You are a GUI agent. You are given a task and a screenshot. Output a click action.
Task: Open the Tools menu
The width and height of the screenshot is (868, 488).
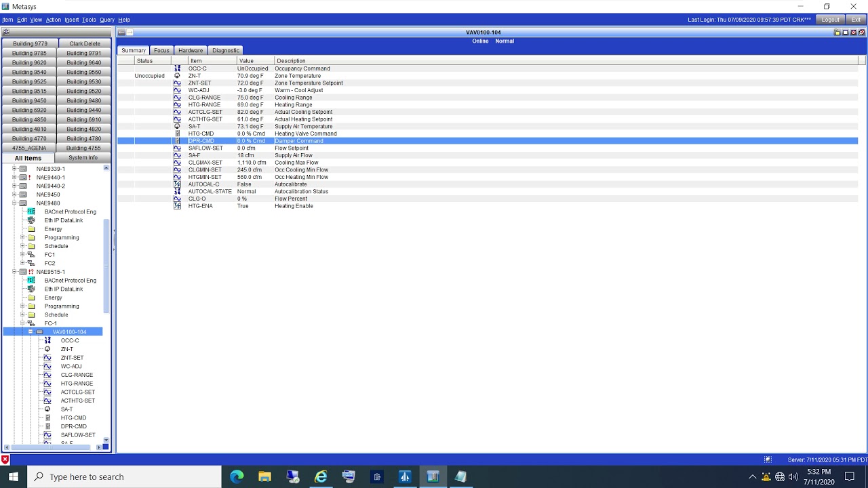coord(89,20)
